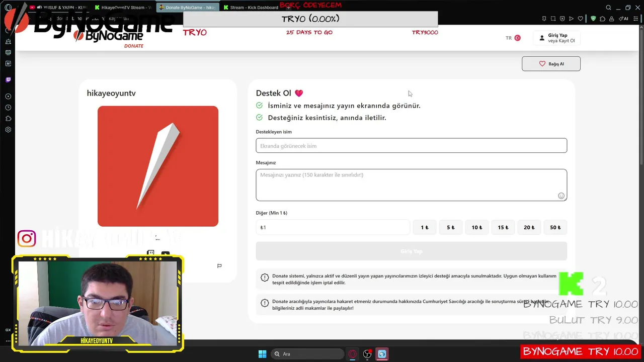Open Opera GX from the taskbar

pyautogui.click(x=353, y=354)
